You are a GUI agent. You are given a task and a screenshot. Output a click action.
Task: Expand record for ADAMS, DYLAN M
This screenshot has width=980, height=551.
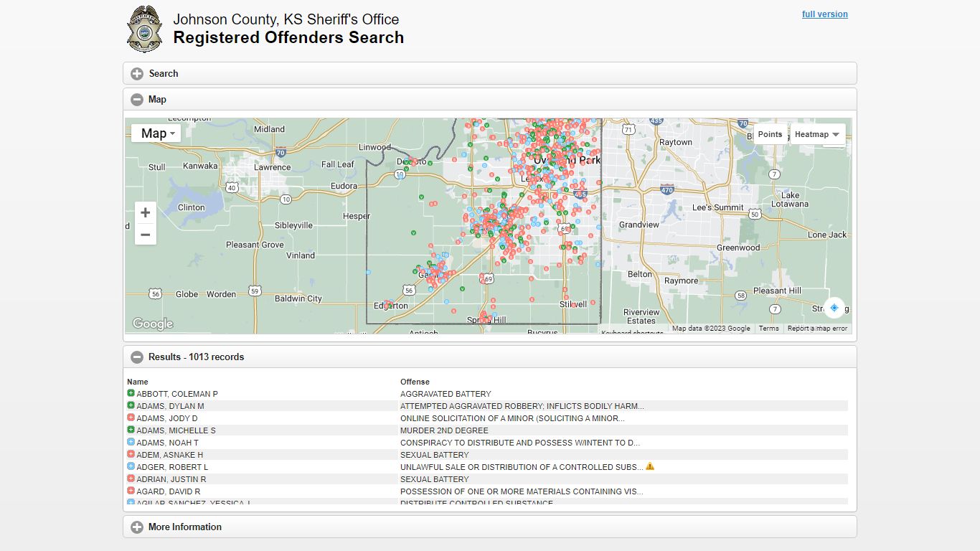(x=131, y=406)
